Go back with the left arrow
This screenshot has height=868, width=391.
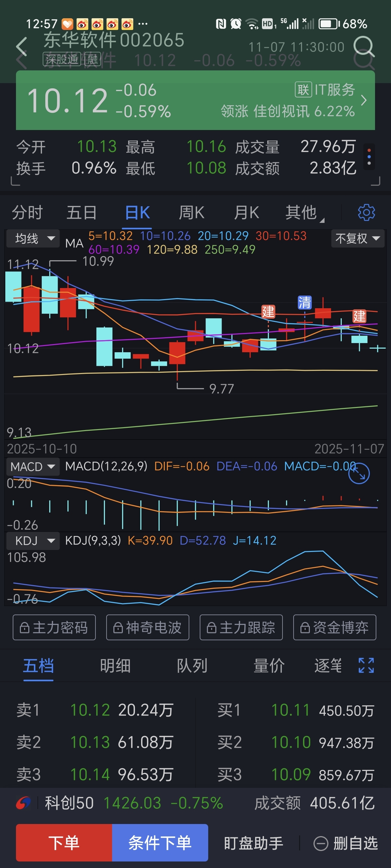[22, 47]
